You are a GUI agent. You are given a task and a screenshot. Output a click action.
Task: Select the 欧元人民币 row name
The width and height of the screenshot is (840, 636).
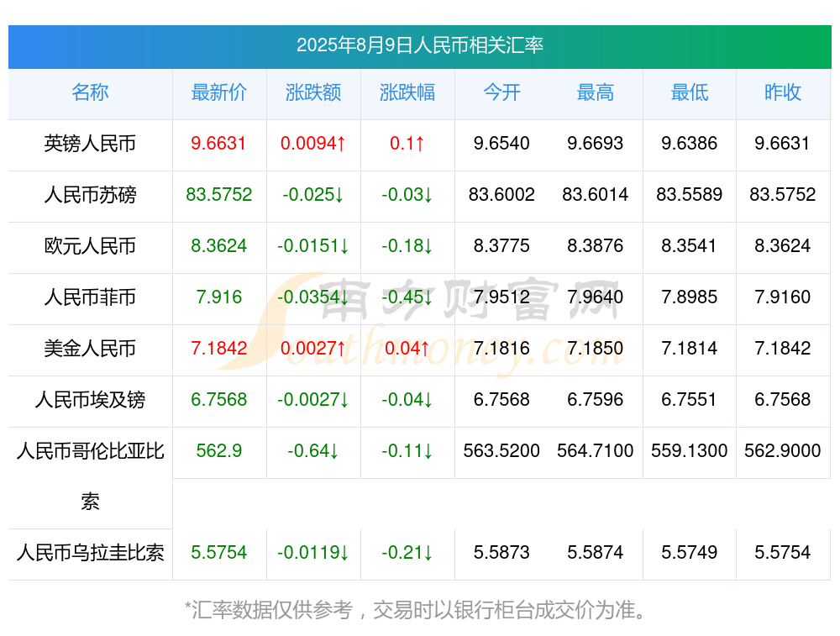tap(90, 246)
